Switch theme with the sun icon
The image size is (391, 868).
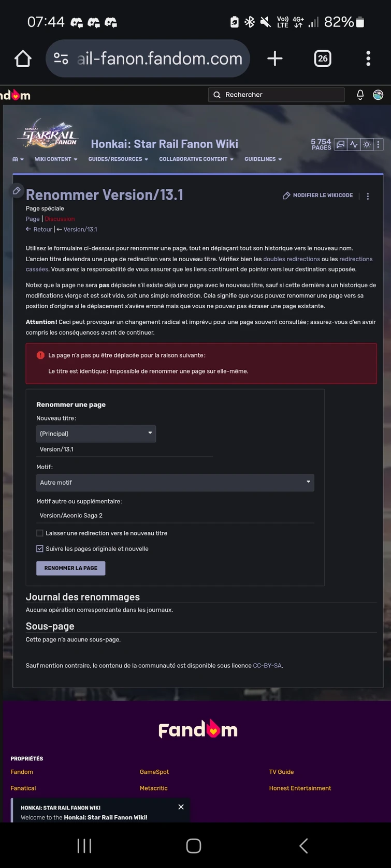click(367, 145)
